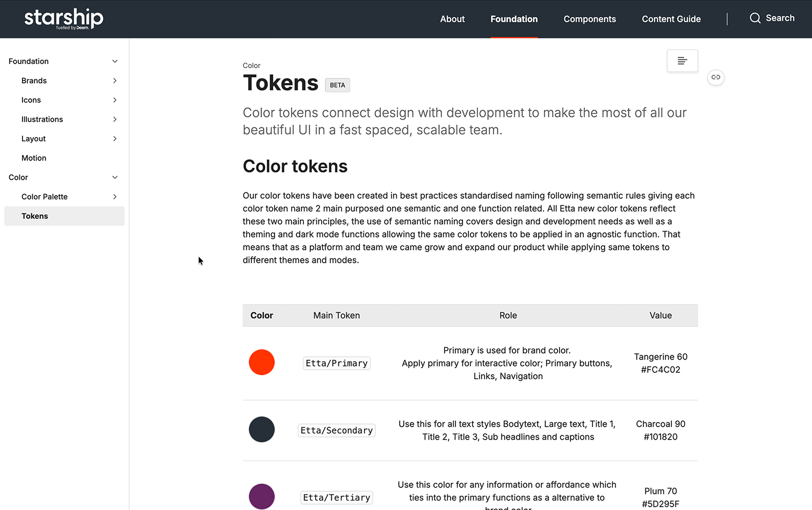Open the Brands sidebar item
The height and width of the screenshot is (510, 812).
point(34,81)
